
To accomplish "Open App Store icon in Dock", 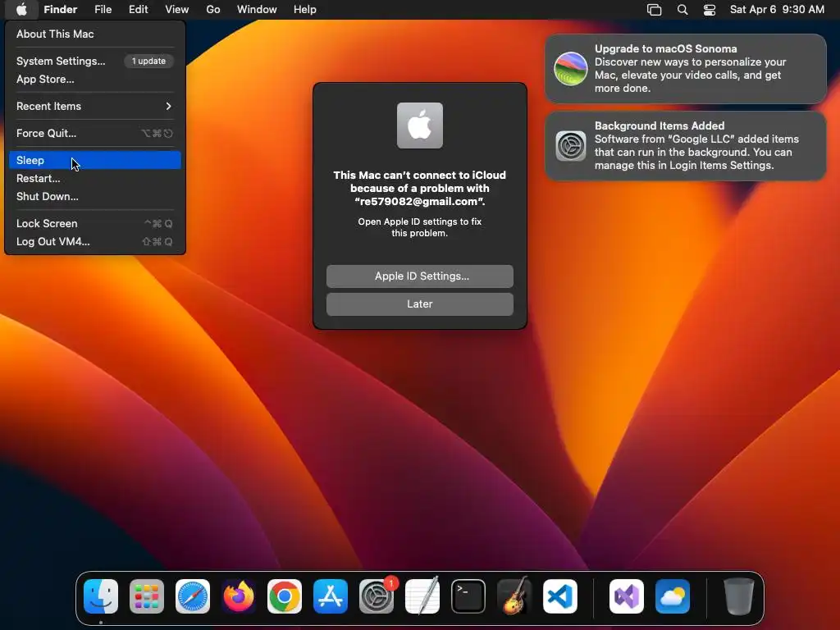I will click(331, 596).
